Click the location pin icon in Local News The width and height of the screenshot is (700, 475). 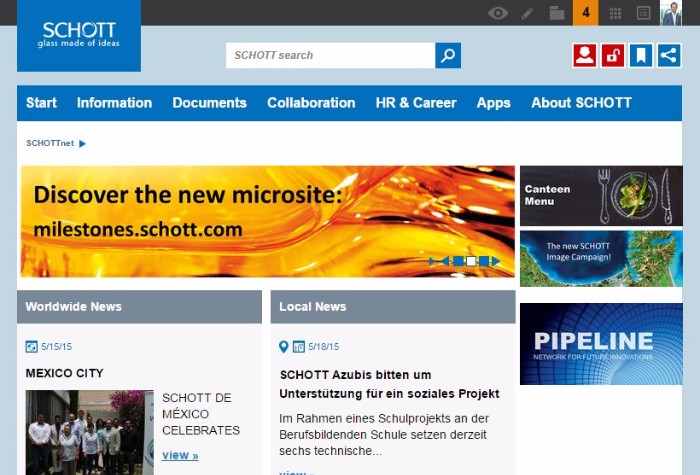click(x=283, y=346)
